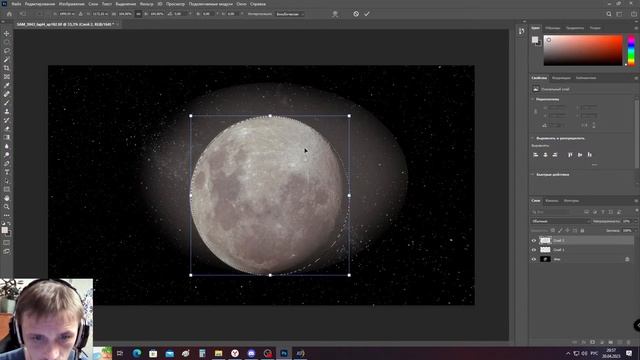This screenshot has width=640, height=360.
Task: Select the Clone Stamp tool
Action: tap(7, 111)
